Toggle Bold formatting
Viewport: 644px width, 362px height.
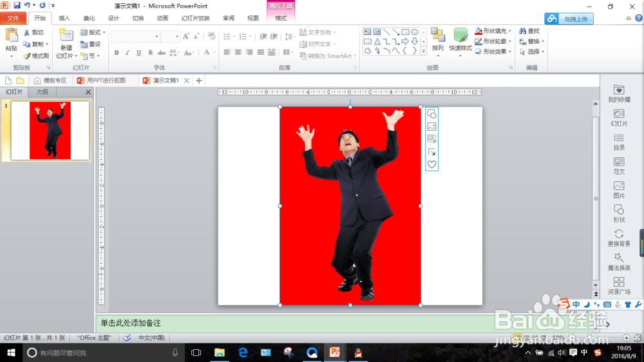117,53
